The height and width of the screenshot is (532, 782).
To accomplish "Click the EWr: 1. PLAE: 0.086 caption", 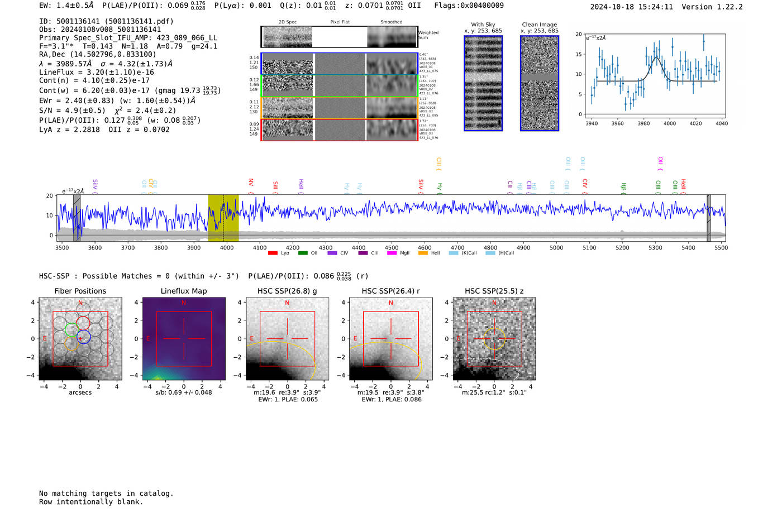I will pyautogui.click(x=391, y=399).
